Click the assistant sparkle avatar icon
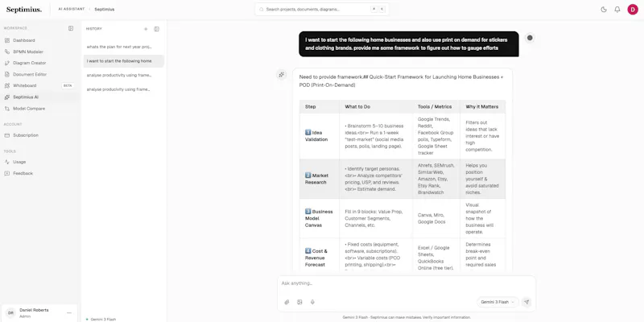Viewport: 644px width, 322px height. 281,74
